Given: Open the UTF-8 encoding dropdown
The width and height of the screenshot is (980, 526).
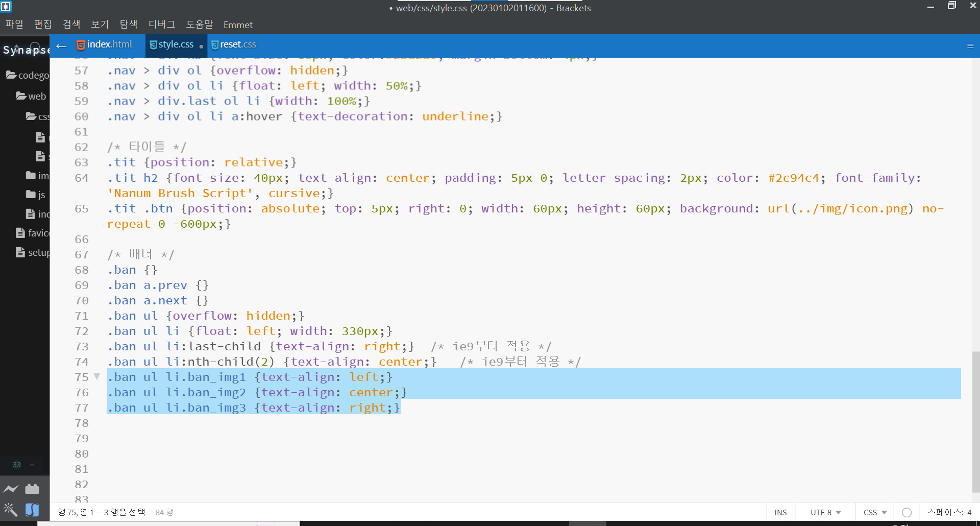Looking at the screenshot, I should tap(826, 512).
